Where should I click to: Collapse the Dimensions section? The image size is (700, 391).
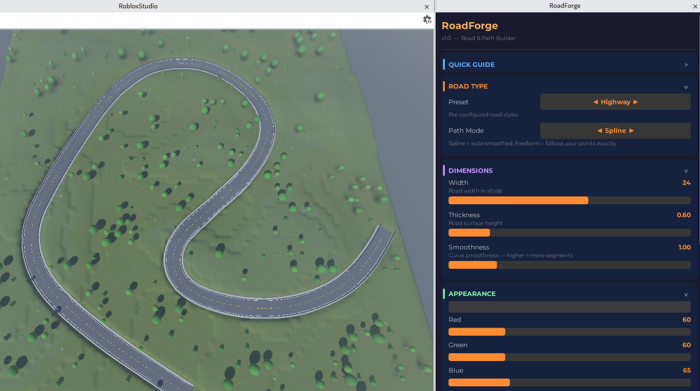coord(686,171)
